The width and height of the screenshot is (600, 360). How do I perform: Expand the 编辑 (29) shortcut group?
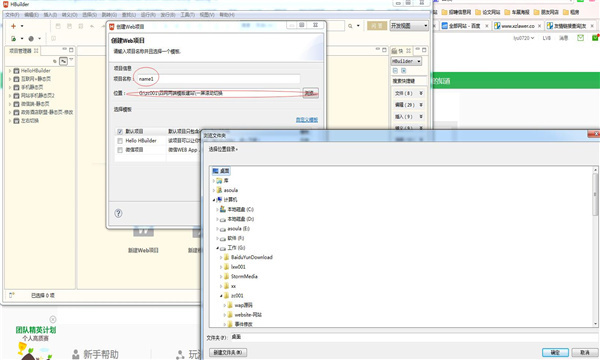coord(409,105)
